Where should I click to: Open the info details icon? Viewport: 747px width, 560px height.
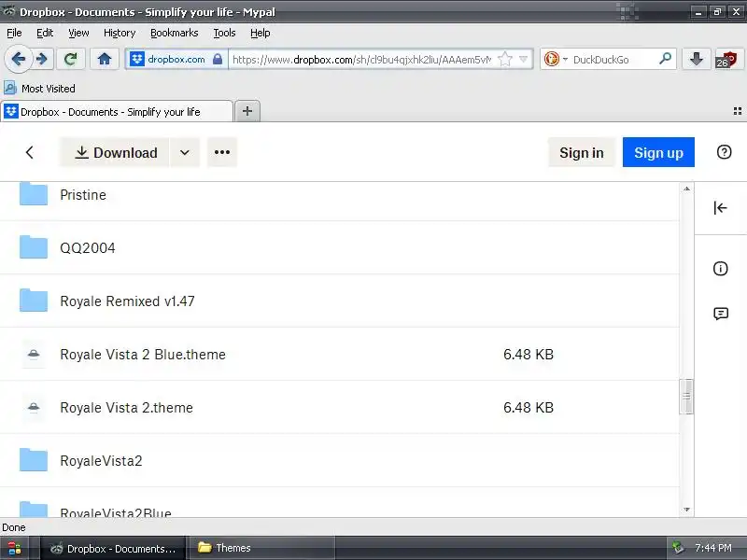tap(720, 269)
